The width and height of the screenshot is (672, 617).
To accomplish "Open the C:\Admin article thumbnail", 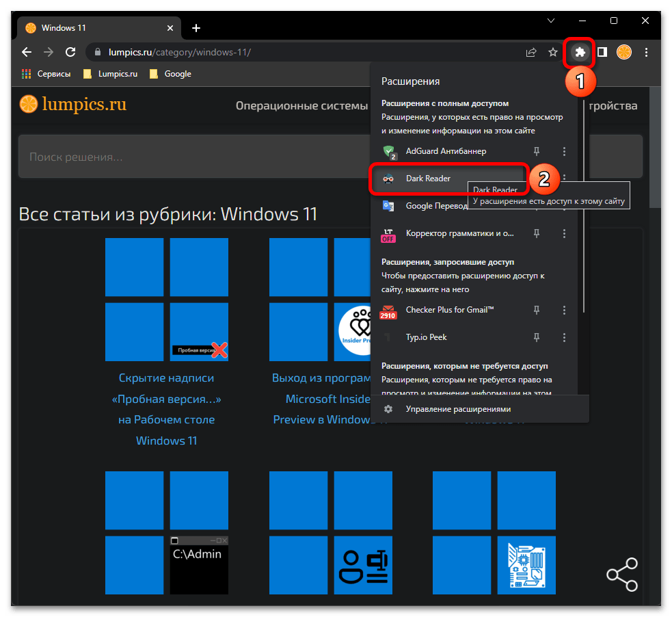I will (x=167, y=533).
